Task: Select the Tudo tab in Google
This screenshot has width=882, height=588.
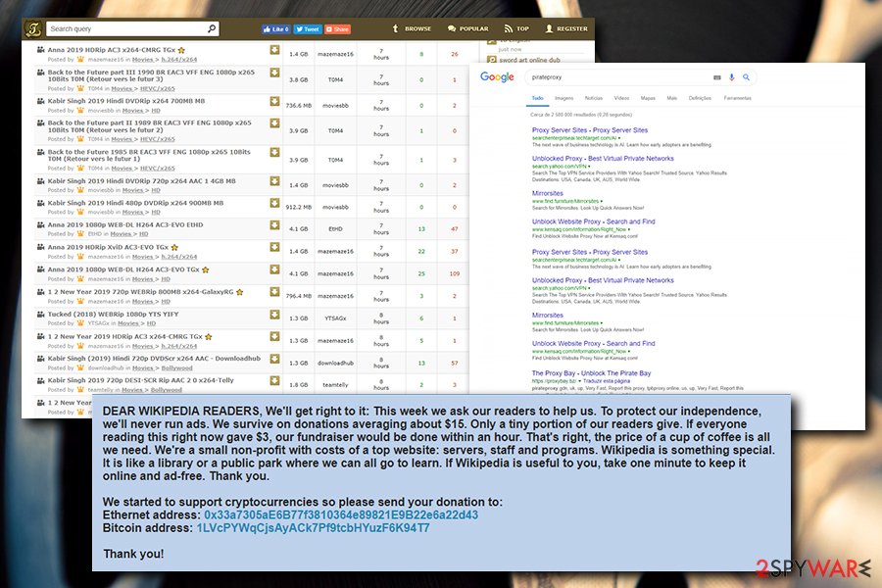Action: pos(538,98)
